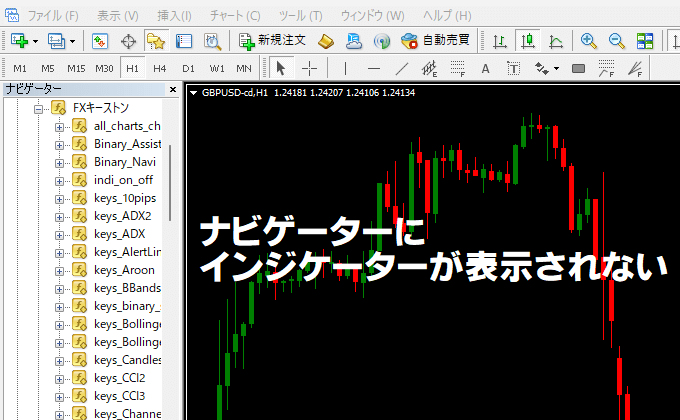Draw a trendline tool
Screen dimensions: 680x420
[402, 69]
